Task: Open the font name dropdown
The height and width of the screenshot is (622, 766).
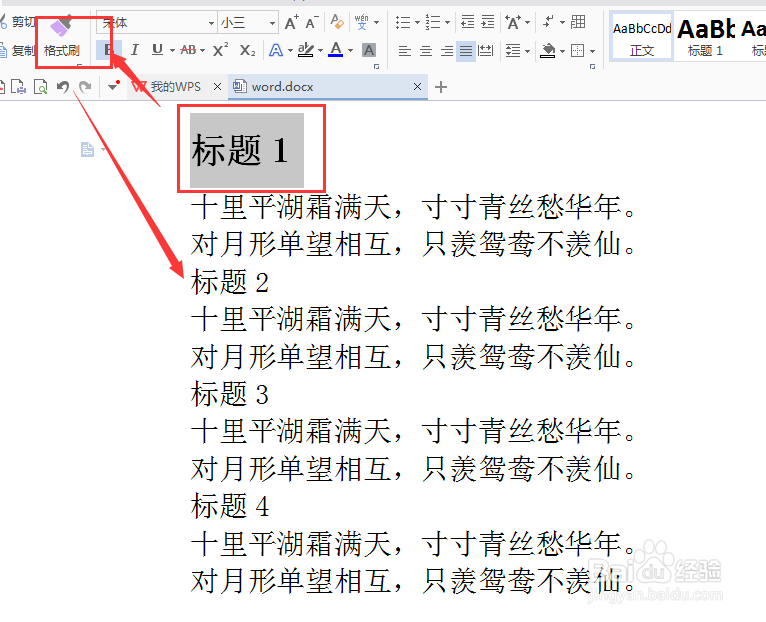Action: pos(211,23)
